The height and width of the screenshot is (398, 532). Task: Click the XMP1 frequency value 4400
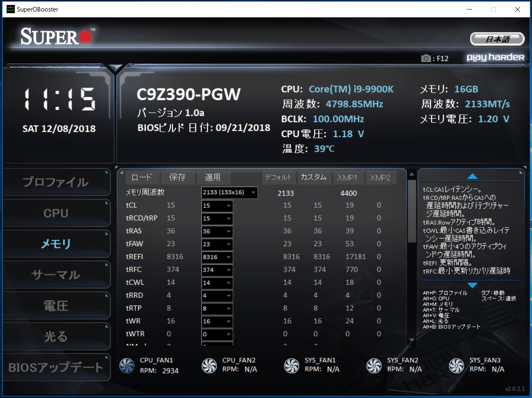click(x=349, y=193)
